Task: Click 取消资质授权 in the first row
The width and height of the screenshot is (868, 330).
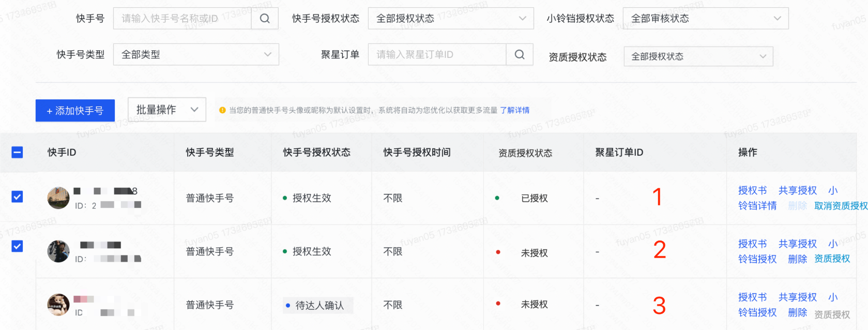Action: (x=841, y=206)
